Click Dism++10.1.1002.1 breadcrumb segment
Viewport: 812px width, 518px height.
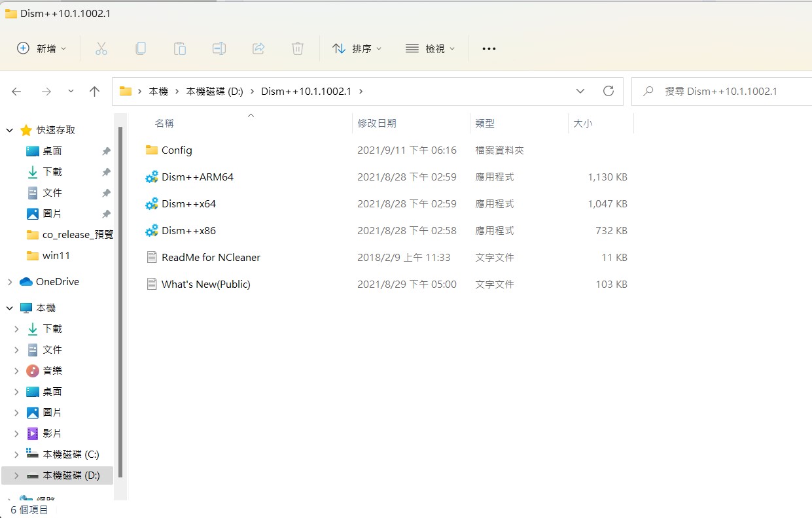tap(306, 92)
